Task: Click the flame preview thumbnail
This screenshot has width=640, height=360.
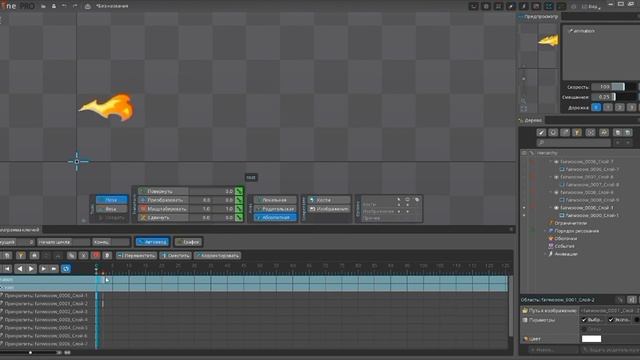Action: pyautogui.click(x=548, y=40)
